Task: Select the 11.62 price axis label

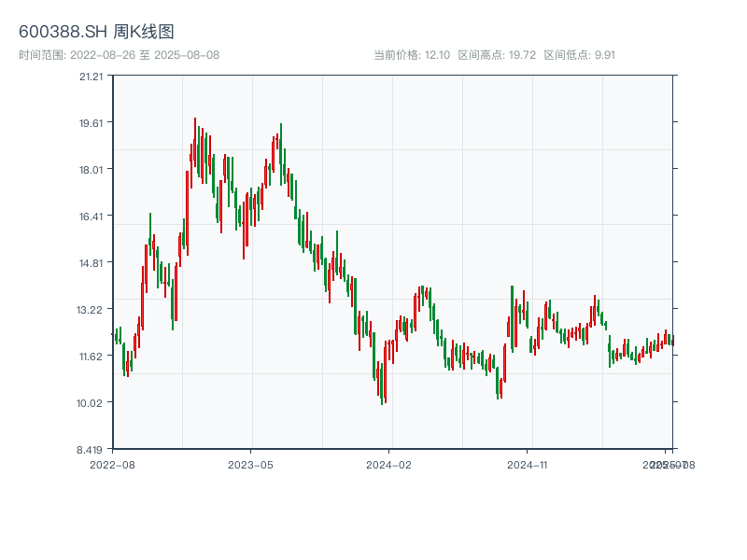Action: (x=91, y=357)
